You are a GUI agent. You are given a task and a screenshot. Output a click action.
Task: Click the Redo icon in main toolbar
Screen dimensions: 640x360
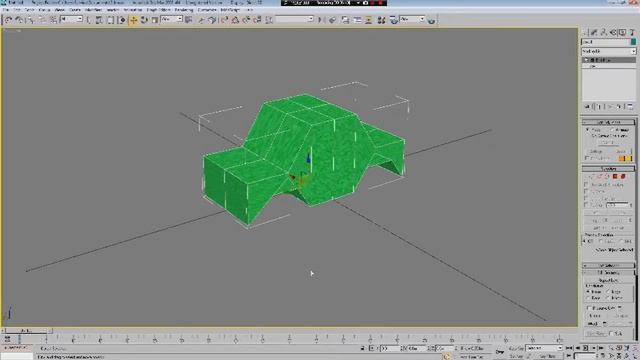click(19, 20)
